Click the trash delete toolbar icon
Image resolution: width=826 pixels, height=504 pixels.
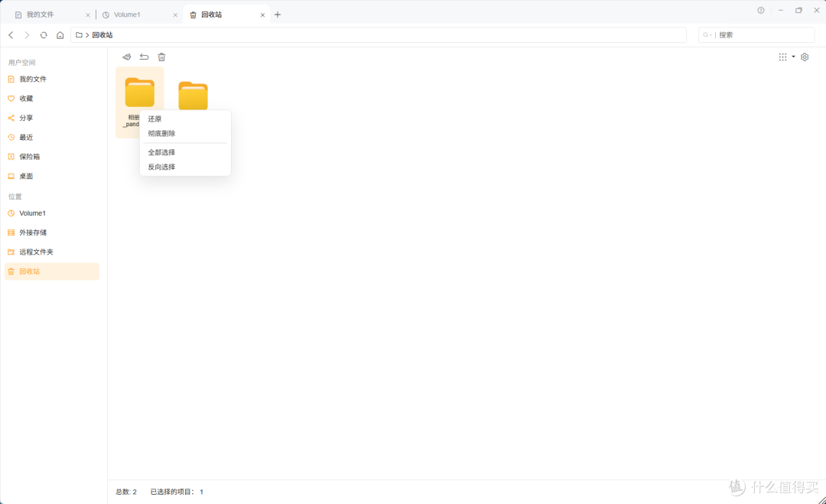(x=161, y=57)
